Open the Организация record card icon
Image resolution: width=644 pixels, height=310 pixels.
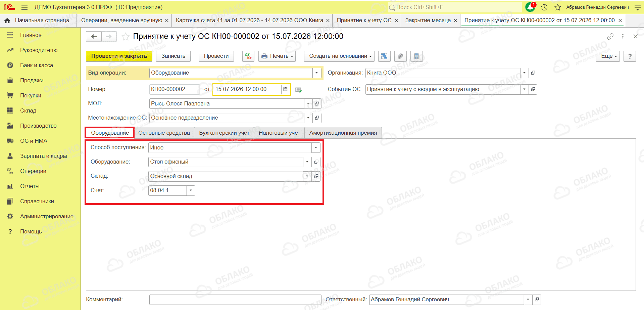click(x=533, y=73)
